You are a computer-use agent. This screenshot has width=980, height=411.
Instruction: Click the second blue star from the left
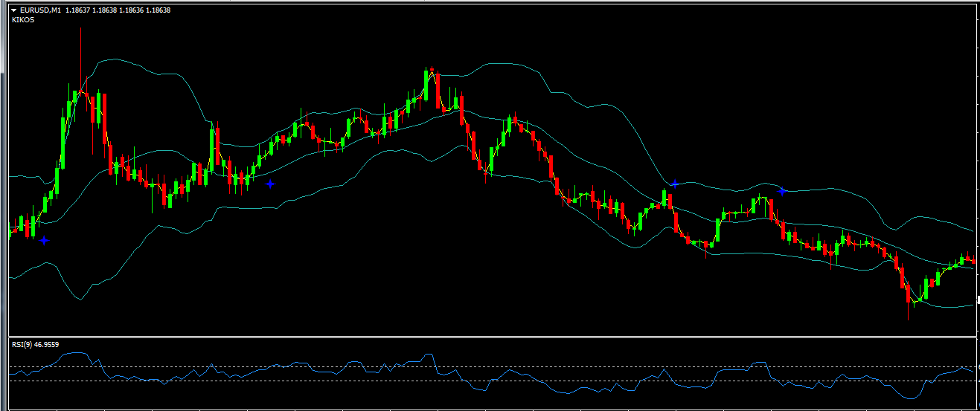(270, 184)
